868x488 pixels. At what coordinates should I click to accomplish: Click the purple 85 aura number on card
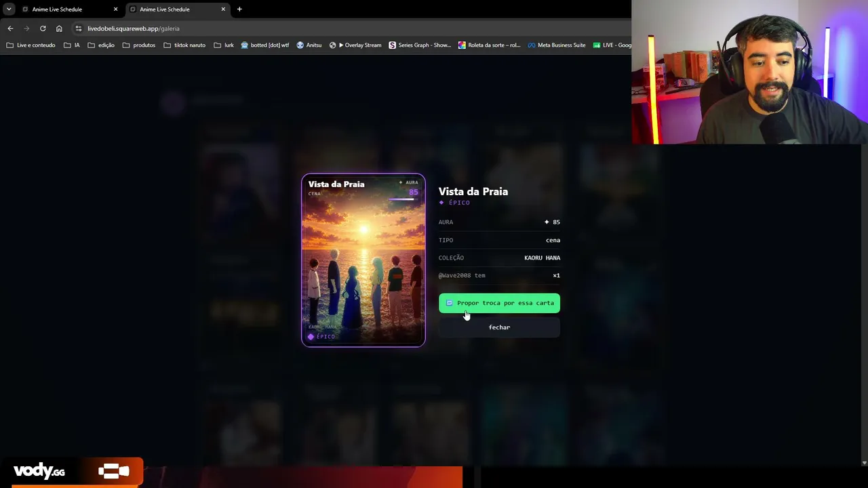tap(414, 192)
